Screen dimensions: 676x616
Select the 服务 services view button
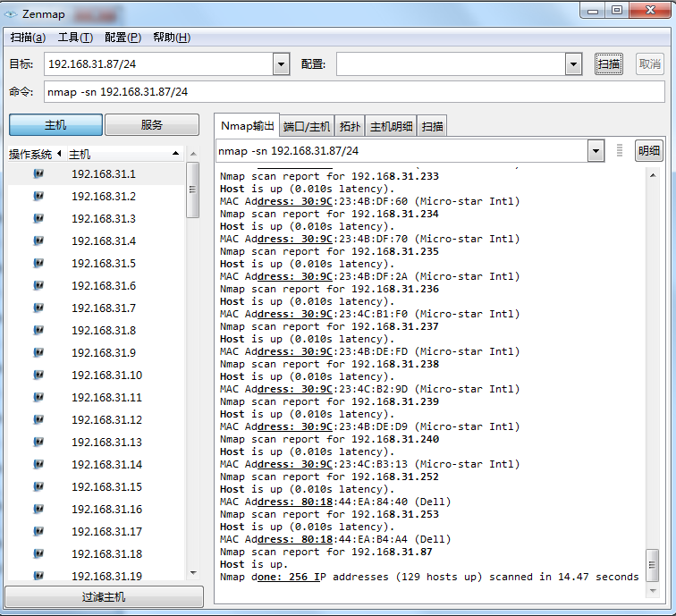click(x=152, y=125)
